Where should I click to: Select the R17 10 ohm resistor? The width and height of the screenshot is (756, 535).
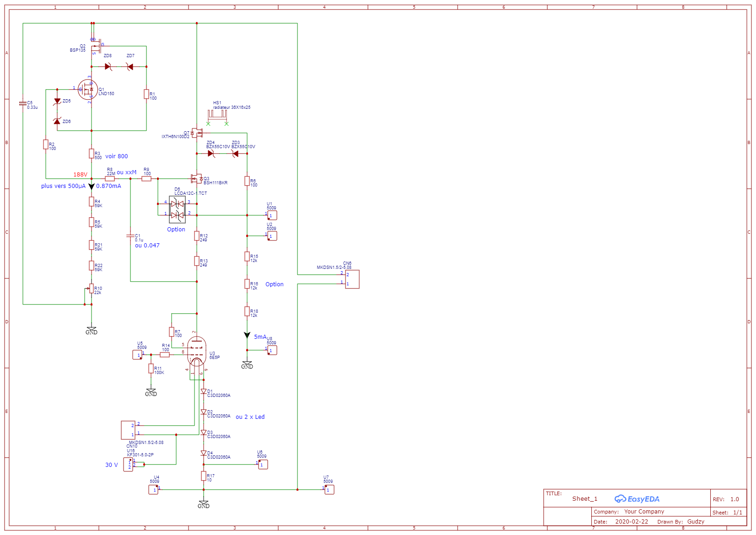point(204,476)
